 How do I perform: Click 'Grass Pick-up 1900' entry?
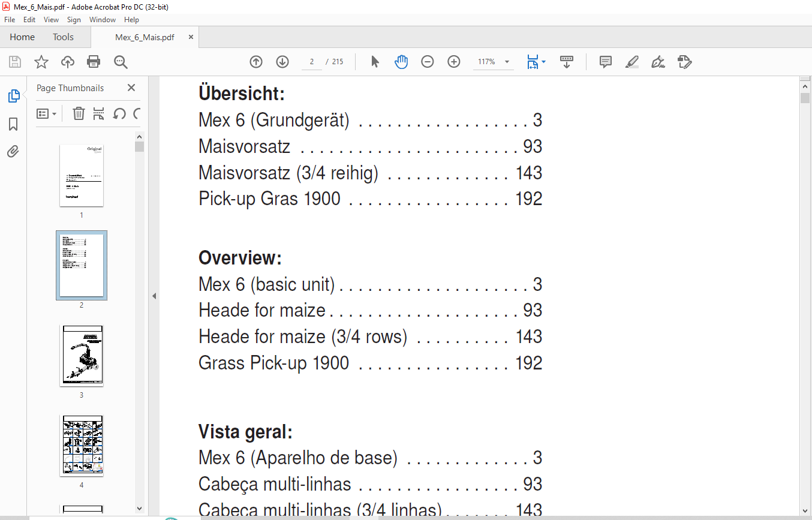(273, 363)
